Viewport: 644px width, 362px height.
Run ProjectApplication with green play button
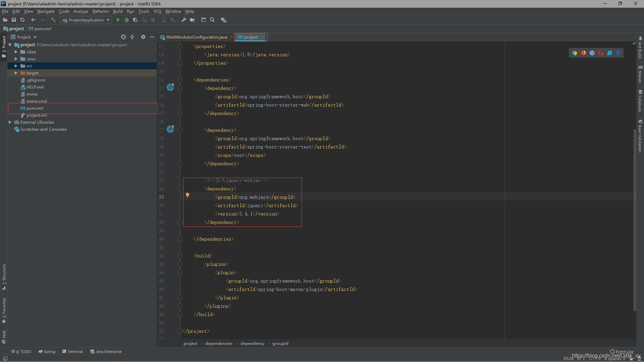point(118,20)
